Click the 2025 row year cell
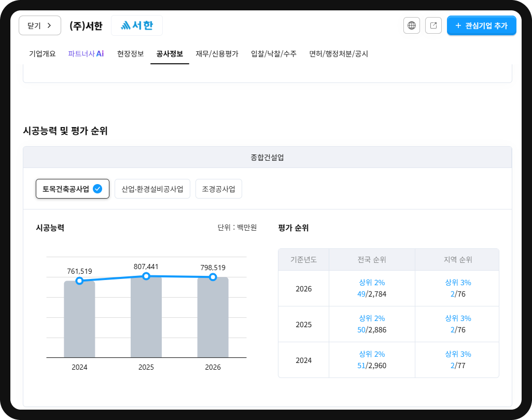 pos(304,325)
